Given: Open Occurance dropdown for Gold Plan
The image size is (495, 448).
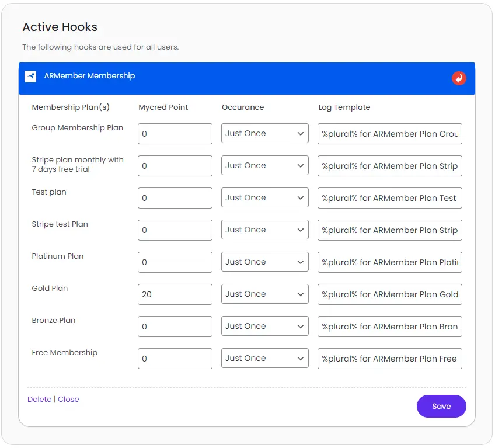Looking at the screenshot, I should point(264,294).
